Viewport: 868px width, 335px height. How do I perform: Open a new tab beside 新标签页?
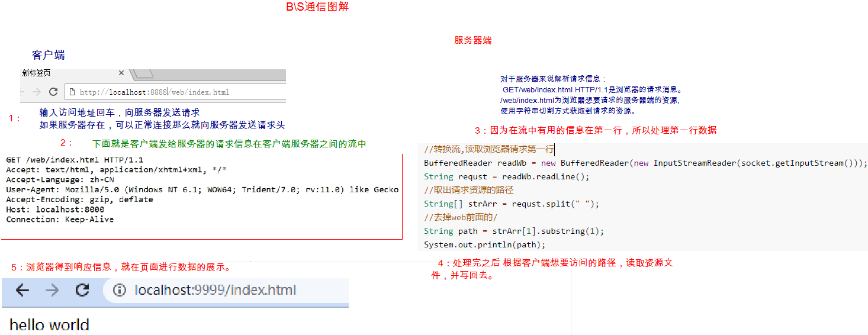(144, 73)
